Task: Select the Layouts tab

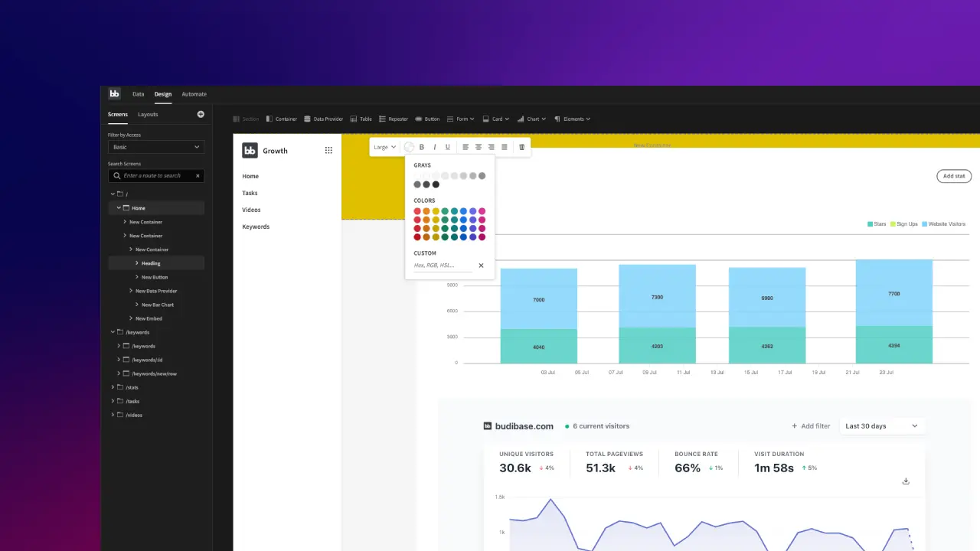Action: (x=148, y=114)
